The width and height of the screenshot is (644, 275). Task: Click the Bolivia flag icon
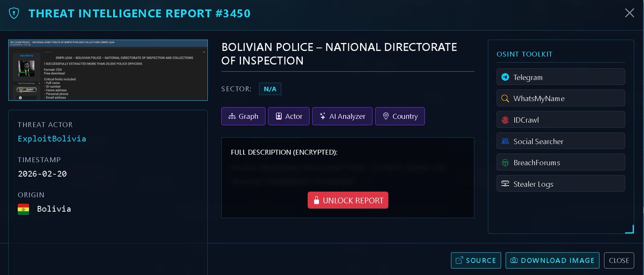23,209
